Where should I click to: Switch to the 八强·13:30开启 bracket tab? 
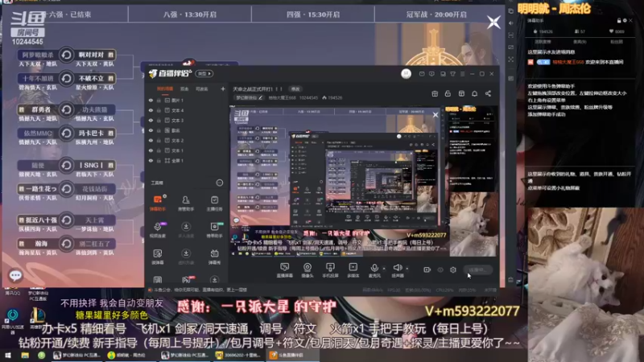(190, 14)
